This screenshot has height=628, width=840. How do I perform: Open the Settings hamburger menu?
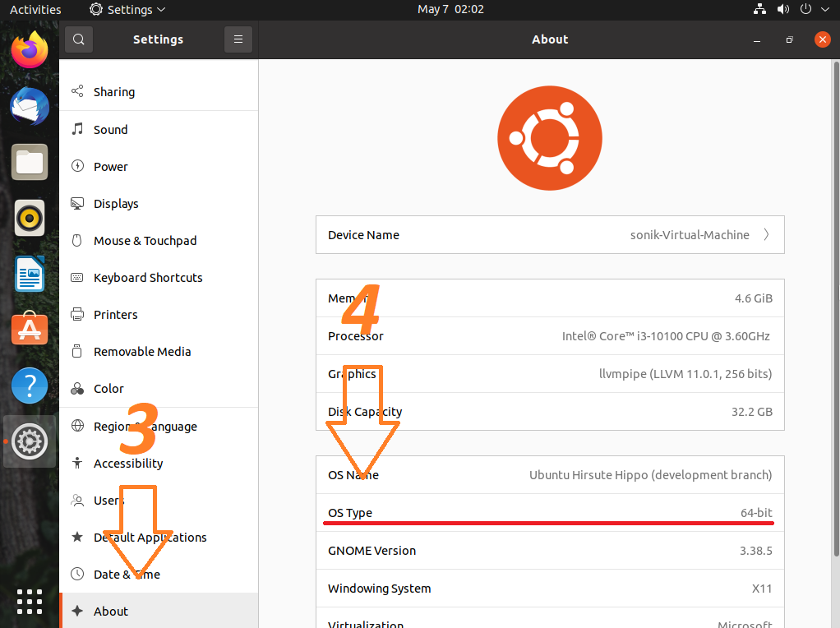point(238,39)
